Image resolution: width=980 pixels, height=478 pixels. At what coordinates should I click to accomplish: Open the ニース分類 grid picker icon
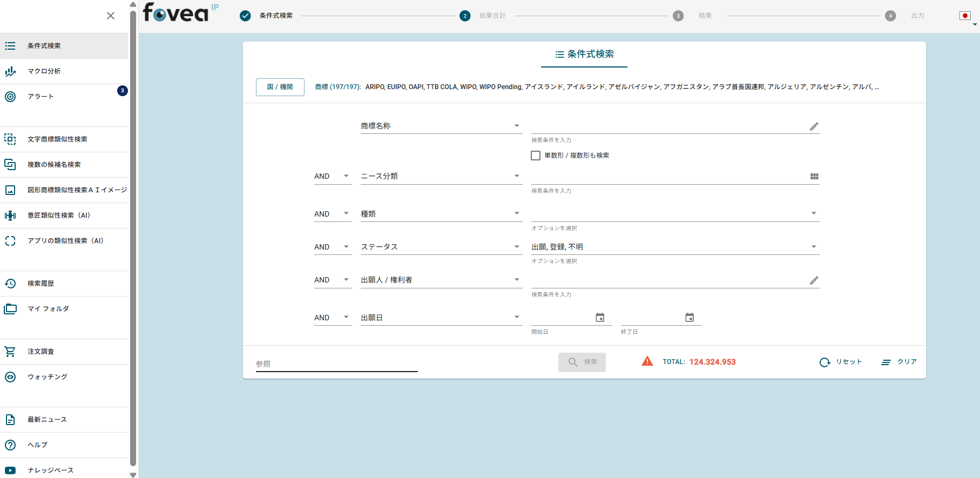click(x=814, y=177)
